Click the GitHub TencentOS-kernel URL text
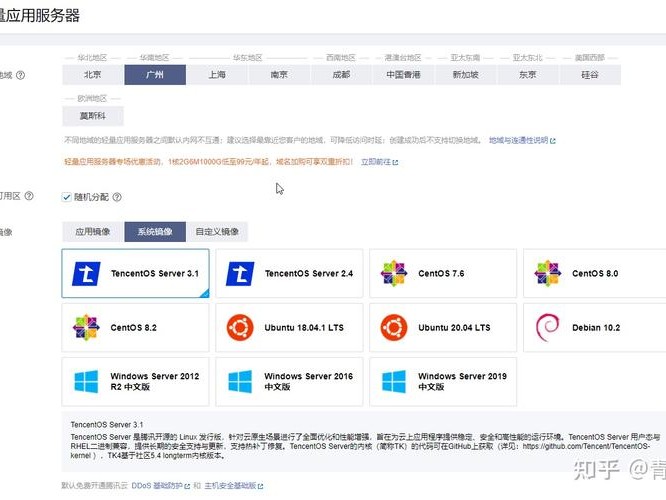The height and width of the screenshot is (500, 666). 587,446
